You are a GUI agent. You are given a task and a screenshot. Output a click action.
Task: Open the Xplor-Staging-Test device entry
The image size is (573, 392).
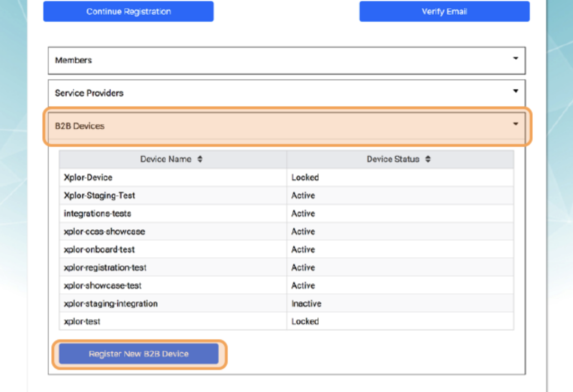click(x=100, y=196)
